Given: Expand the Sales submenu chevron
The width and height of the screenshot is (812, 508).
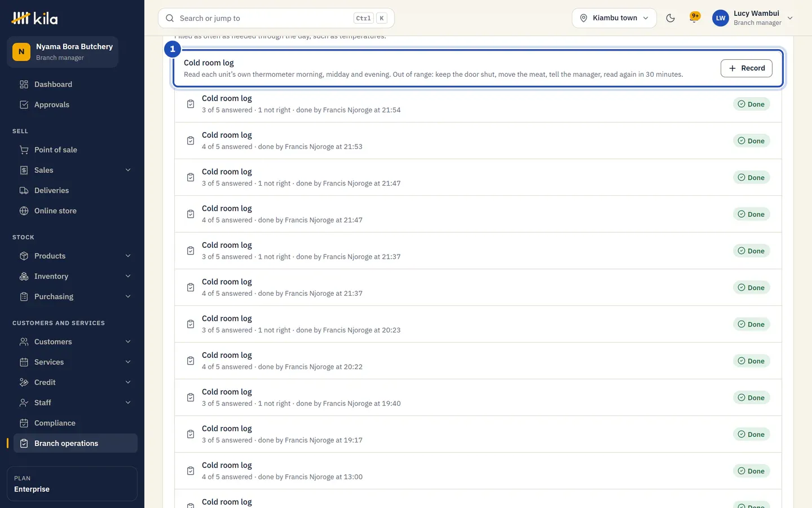Looking at the screenshot, I should [x=128, y=170].
